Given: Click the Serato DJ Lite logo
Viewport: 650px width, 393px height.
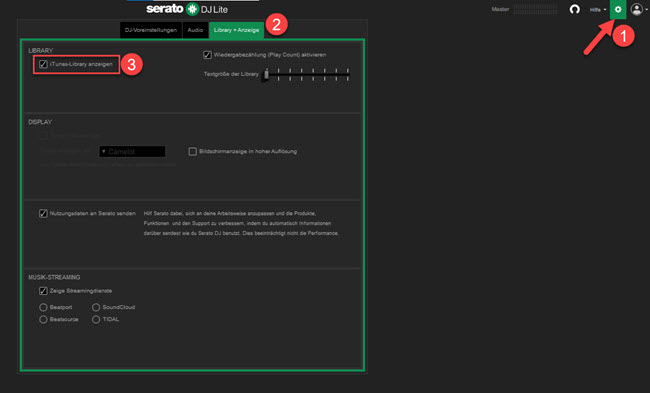Looking at the screenshot, I should pos(187,9).
